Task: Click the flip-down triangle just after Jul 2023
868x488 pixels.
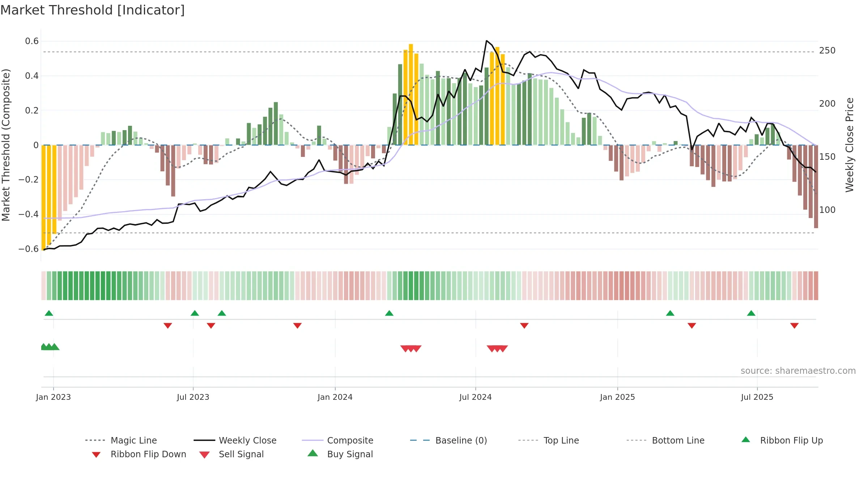Action: 211,326
